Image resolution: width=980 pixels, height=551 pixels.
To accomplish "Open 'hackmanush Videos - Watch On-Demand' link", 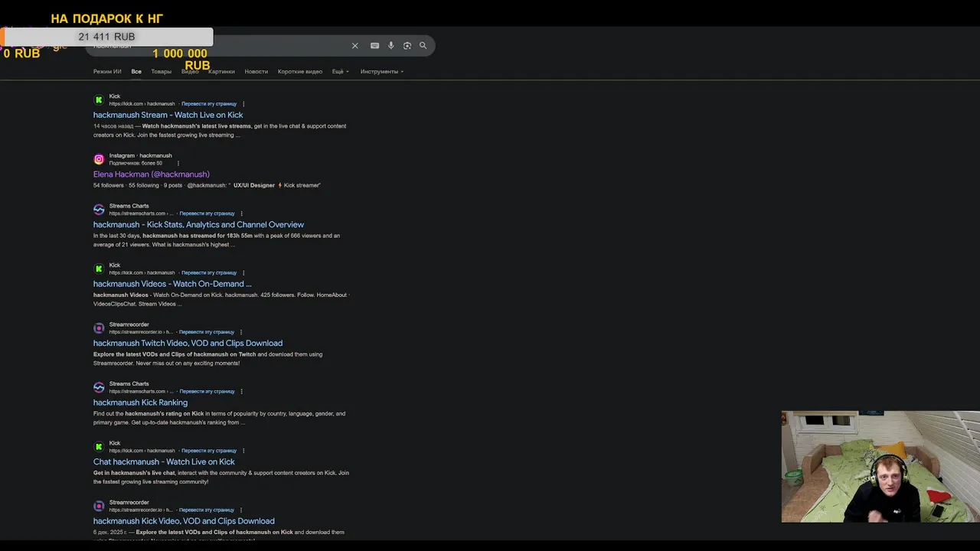I will [172, 284].
